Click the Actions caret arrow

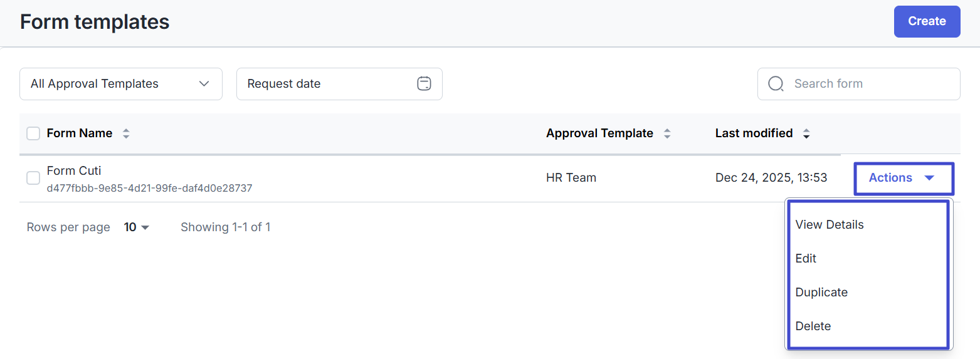(x=929, y=178)
